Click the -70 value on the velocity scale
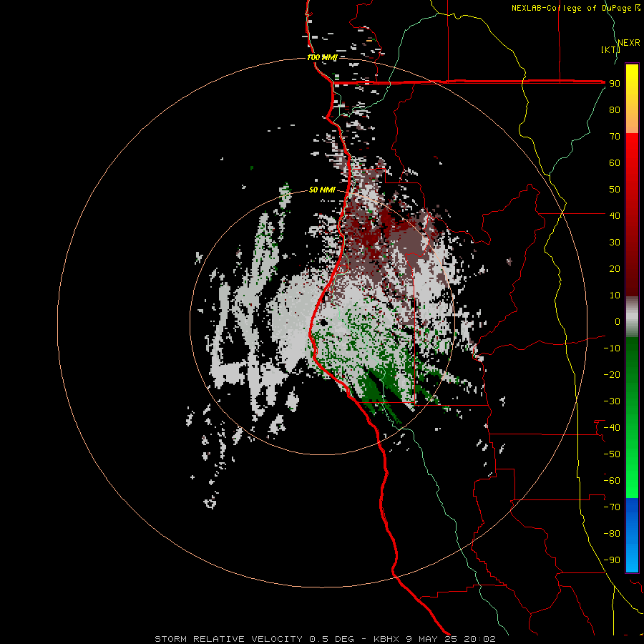The width and height of the screenshot is (644, 644). coord(612,507)
